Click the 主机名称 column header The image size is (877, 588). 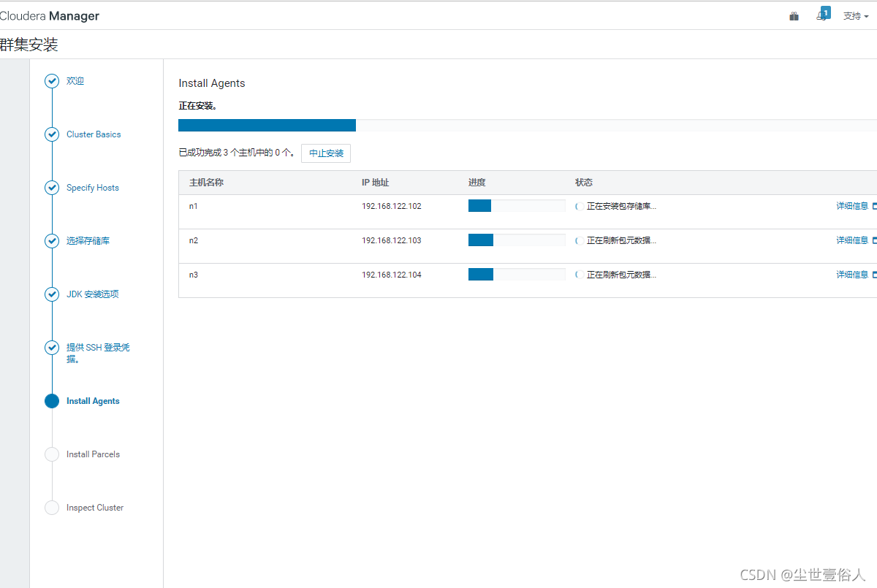[206, 183]
